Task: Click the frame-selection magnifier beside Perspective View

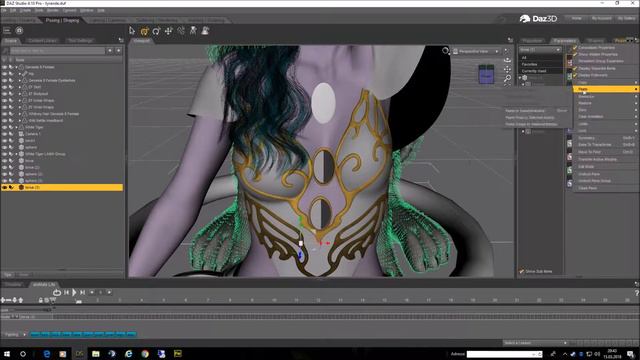Action: tap(446, 51)
